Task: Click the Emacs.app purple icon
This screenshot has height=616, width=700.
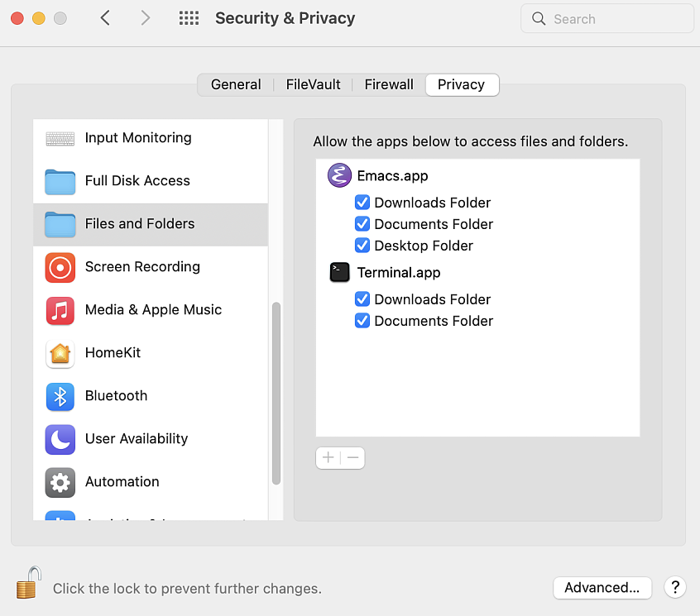Action: click(x=339, y=175)
